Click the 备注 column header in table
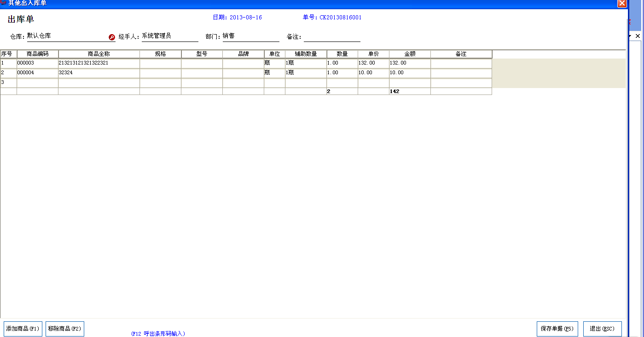 click(461, 54)
